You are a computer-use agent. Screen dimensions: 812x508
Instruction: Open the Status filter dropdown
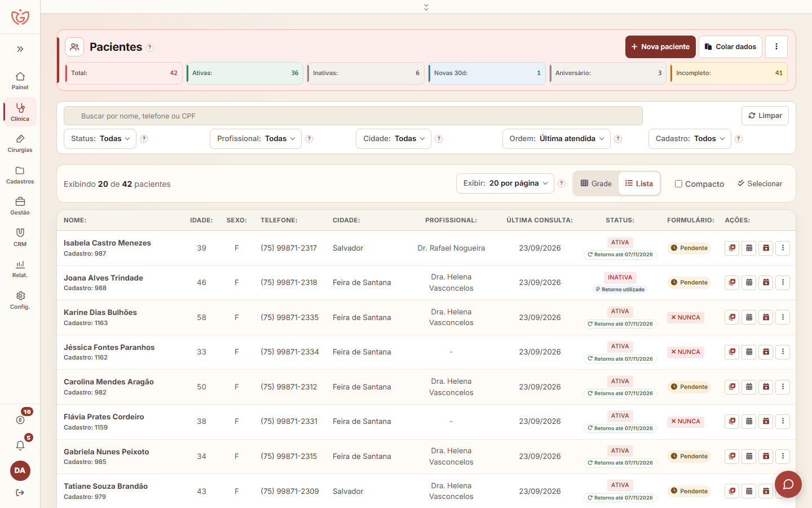(x=100, y=139)
